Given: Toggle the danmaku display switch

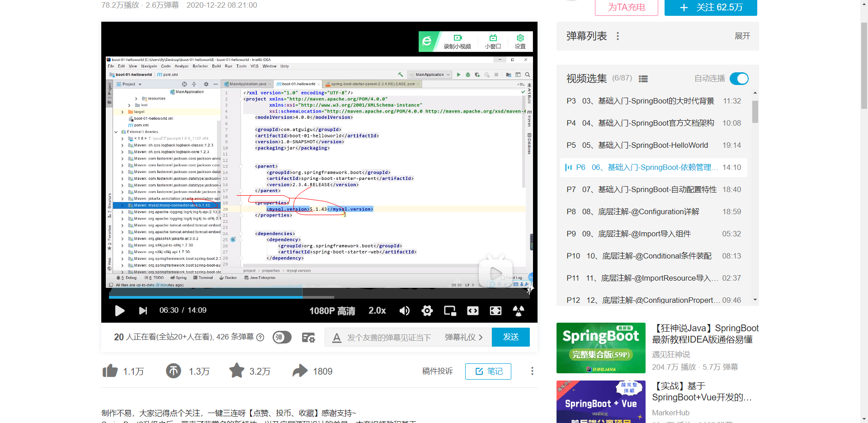Looking at the screenshot, I should (x=282, y=337).
